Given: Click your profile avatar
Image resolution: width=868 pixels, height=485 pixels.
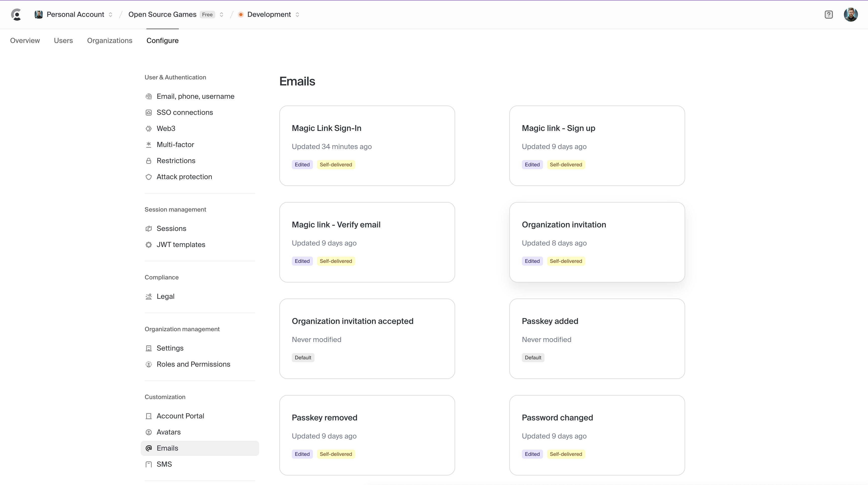Looking at the screenshot, I should (850, 14).
